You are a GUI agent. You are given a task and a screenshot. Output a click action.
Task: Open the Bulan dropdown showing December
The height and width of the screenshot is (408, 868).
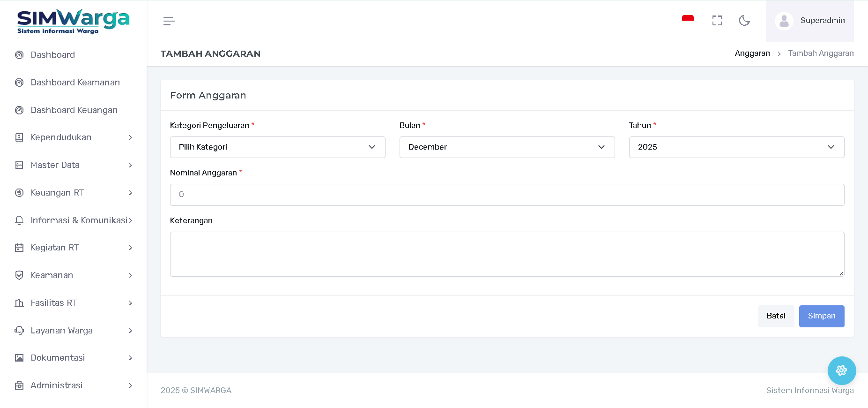[507, 147]
